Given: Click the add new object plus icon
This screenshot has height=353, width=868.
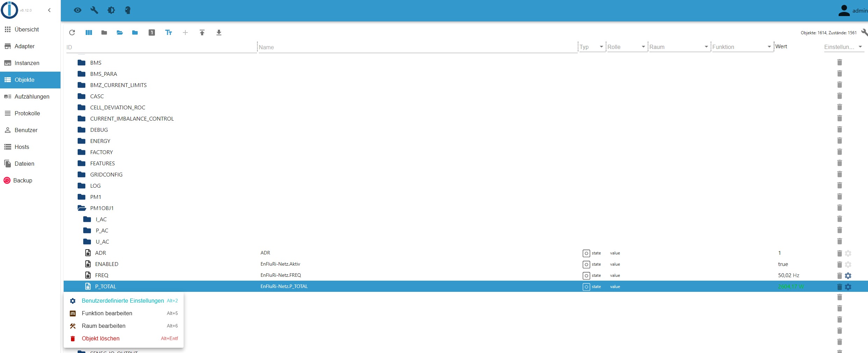Looking at the screenshot, I should (185, 33).
